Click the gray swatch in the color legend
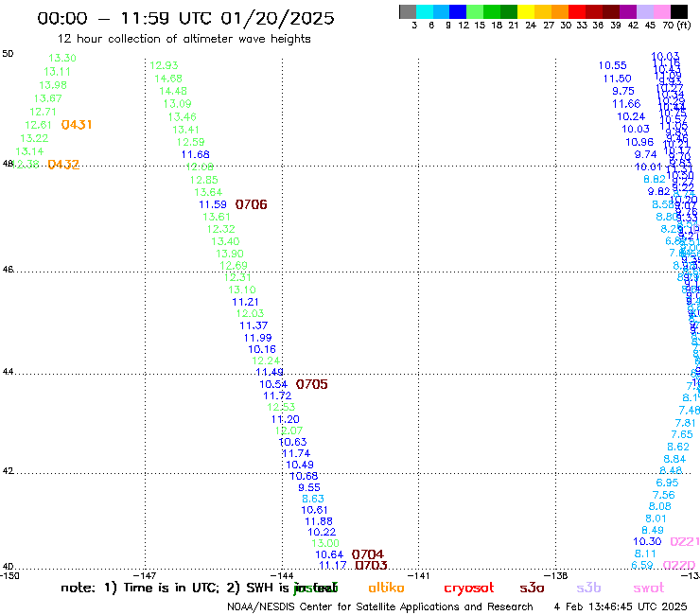The image size is (700, 615). tap(408, 11)
